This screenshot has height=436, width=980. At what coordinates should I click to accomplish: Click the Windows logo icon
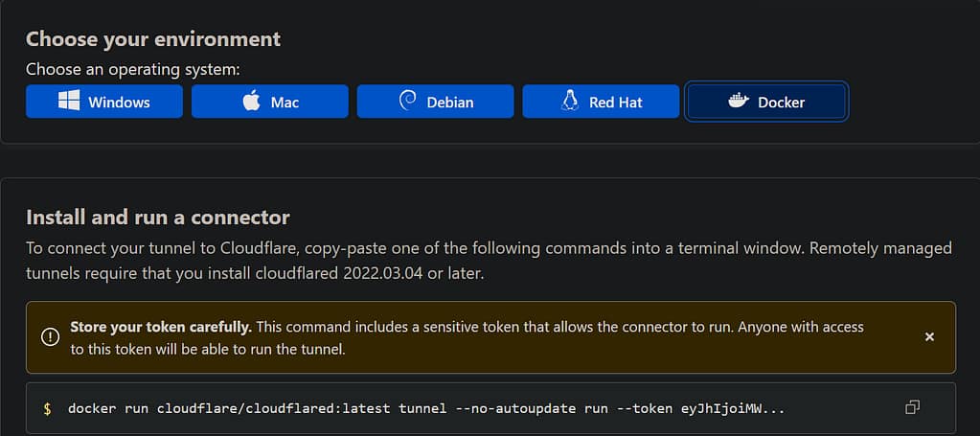(x=69, y=102)
